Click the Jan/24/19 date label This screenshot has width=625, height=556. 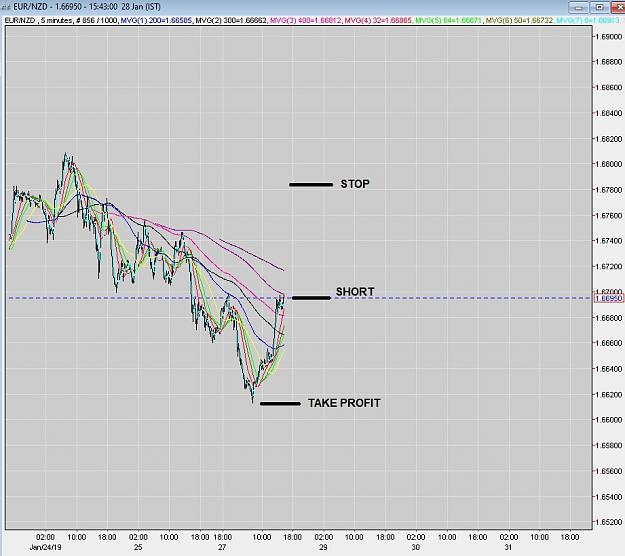tap(45, 547)
